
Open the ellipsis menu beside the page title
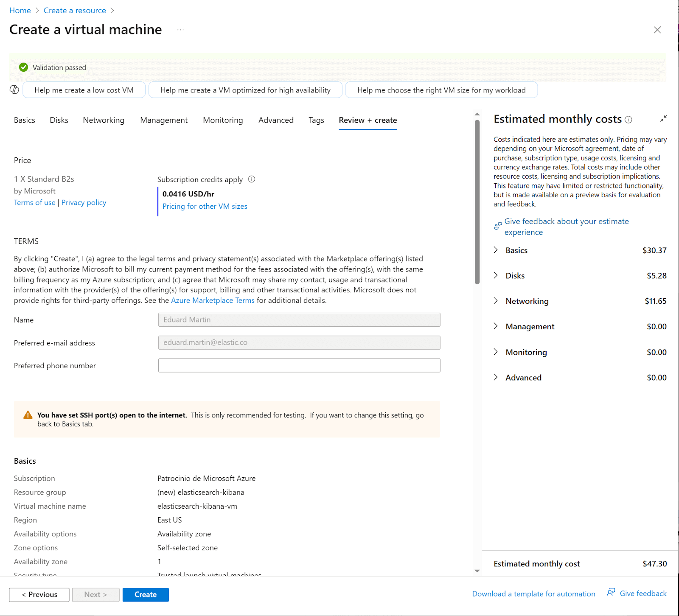pyautogui.click(x=180, y=30)
